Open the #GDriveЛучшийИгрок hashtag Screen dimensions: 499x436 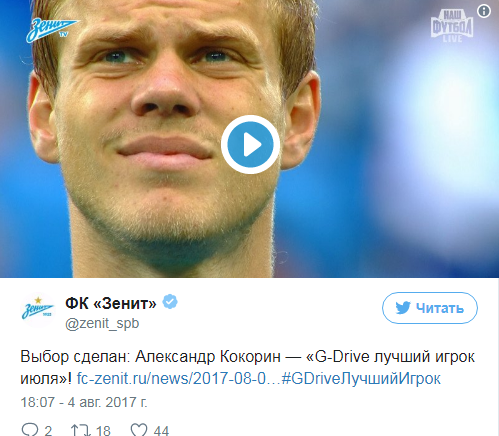point(361,379)
